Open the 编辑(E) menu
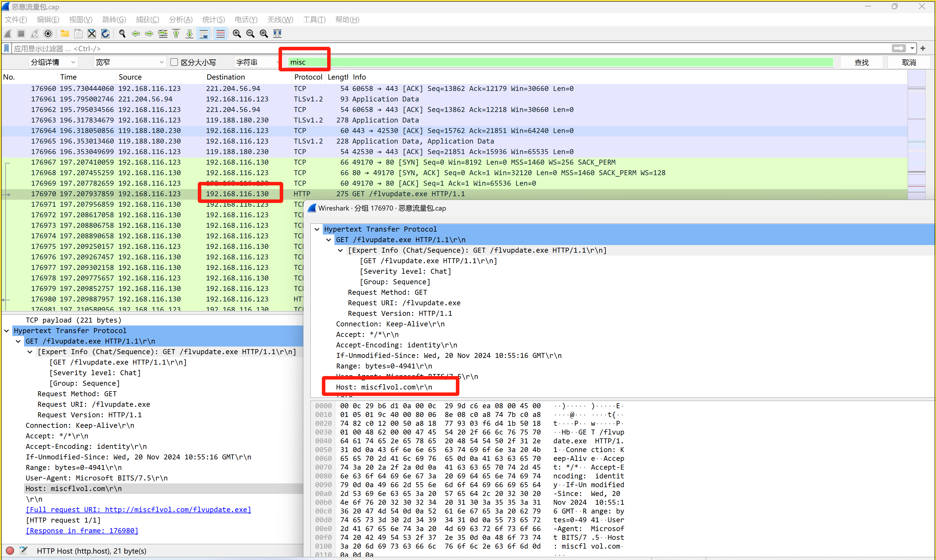Viewport: 936px width, 560px height. [48, 20]
